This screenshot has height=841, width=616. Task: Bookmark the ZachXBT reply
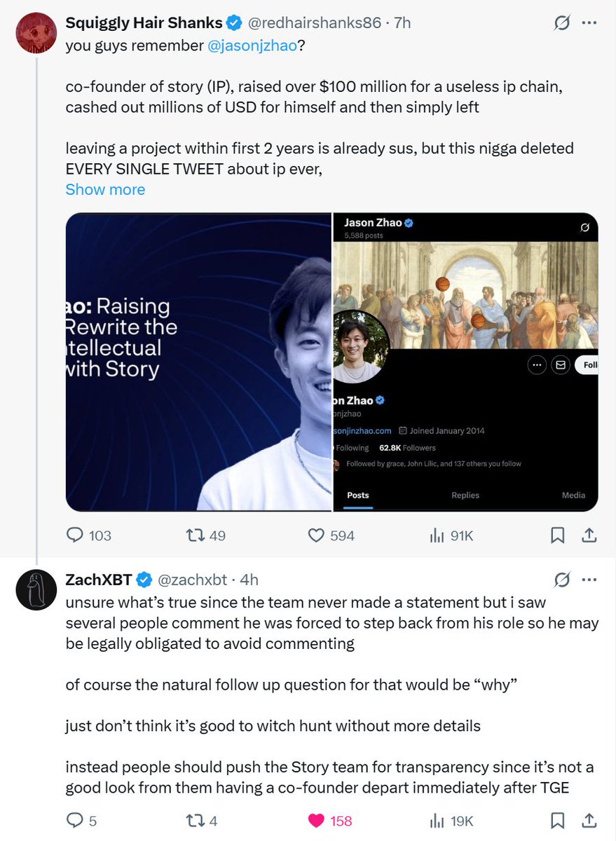pyautogui.click(x=557, y=820)
